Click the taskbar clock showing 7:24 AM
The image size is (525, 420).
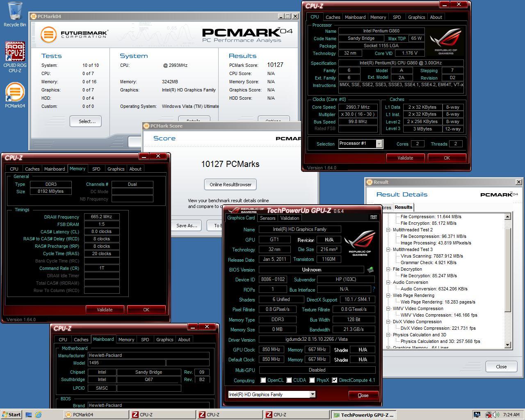coord(511,415)
